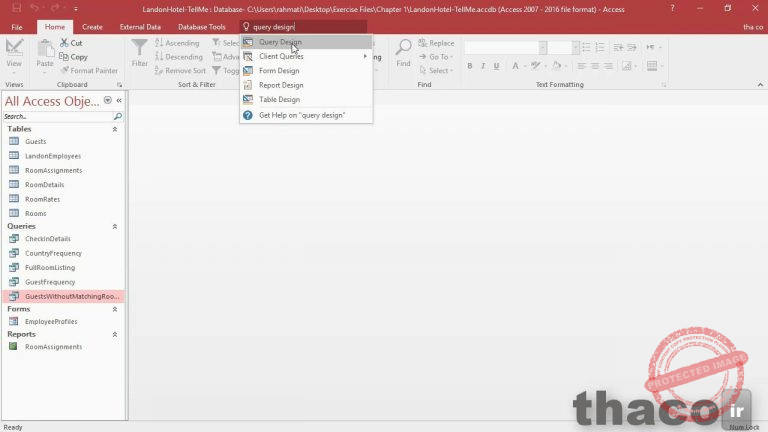Click Replace in the Find group
Screen dimensions: 768x432
(x=436, y=43)
